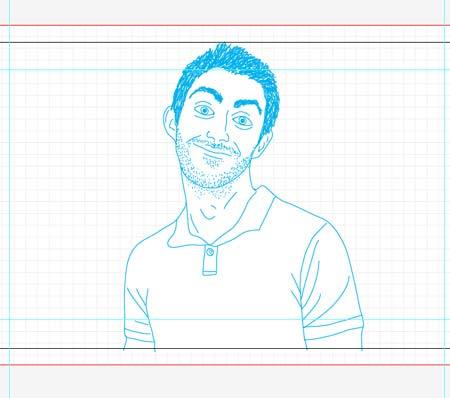Click the eye on the image's left

[x=204, y=111]
